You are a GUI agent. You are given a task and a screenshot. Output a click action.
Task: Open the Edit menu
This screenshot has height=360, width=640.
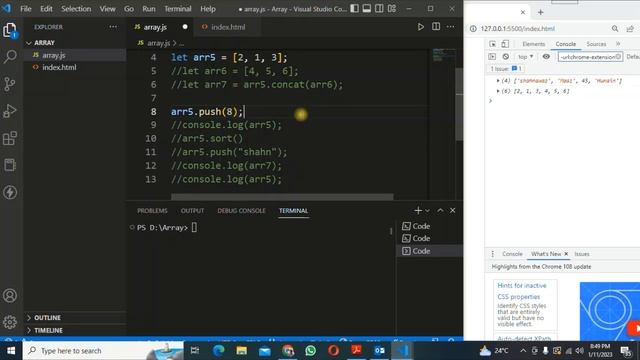[x=46, y=9]
